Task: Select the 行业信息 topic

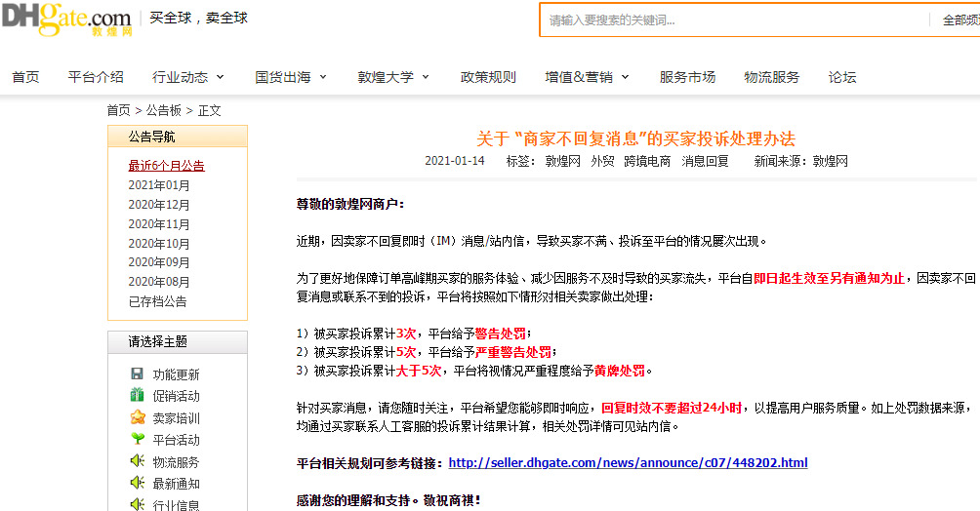Action: pos(177,505)
